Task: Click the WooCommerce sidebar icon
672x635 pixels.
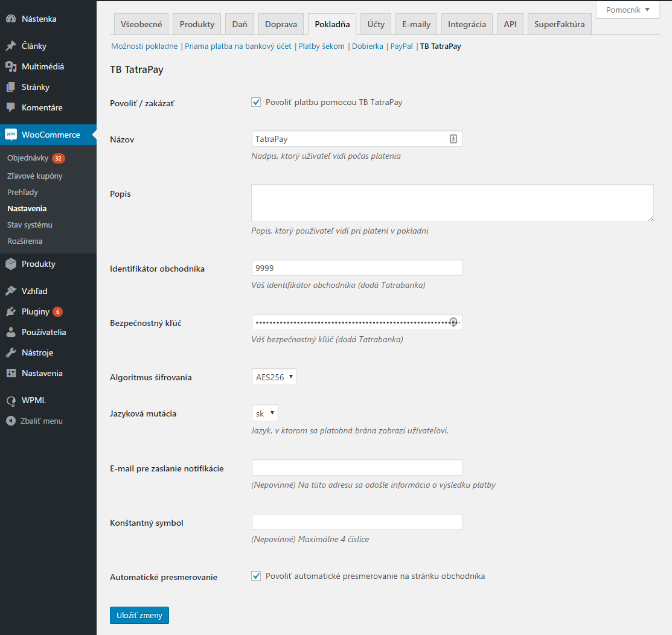Action: [10, 134]
